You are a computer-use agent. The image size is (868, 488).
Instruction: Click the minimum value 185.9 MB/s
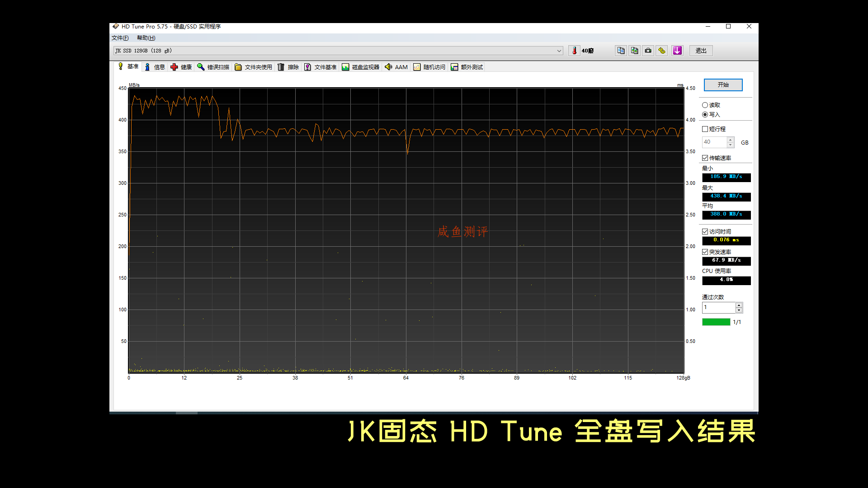pyautogui.click(x=726, y=177)
